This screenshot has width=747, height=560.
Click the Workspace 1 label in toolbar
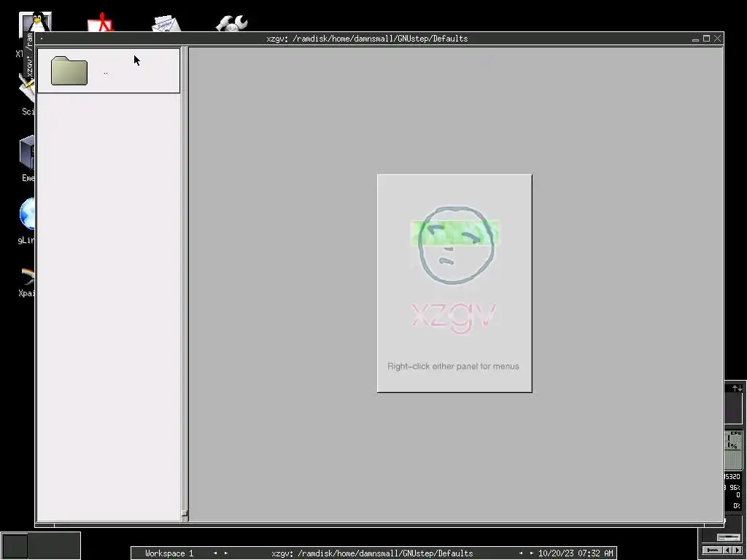pyautogui.click(x=169, y=553)
